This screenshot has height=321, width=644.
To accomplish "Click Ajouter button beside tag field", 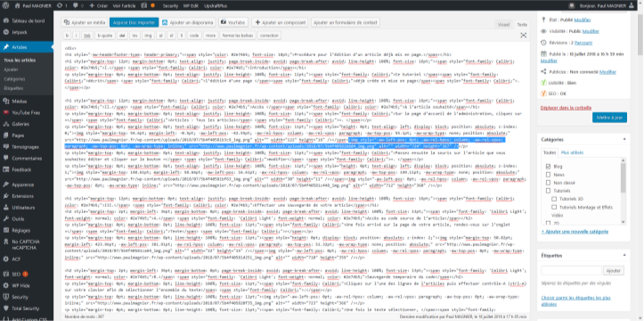I will click(614, 271).
